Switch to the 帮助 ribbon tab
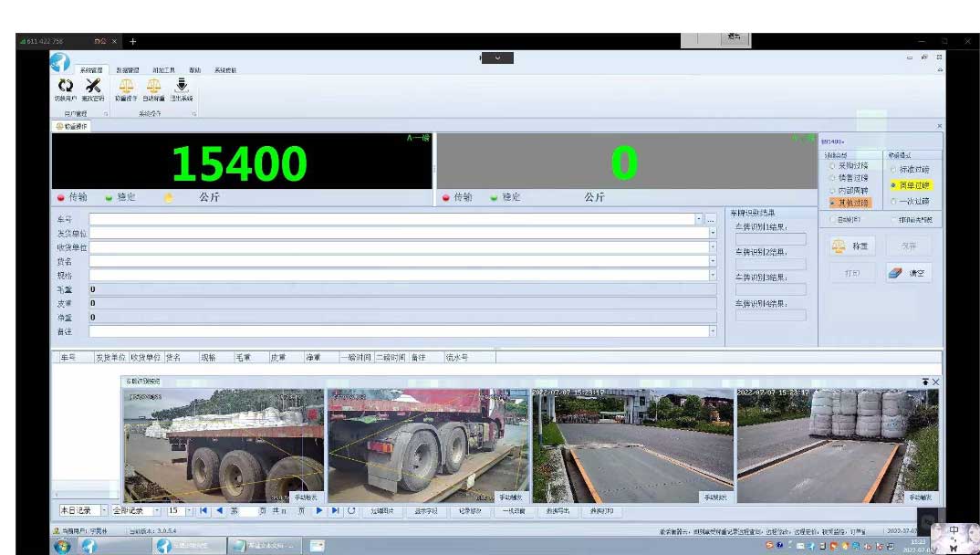The height and width of the screenshot is (555, 980). 194,69
